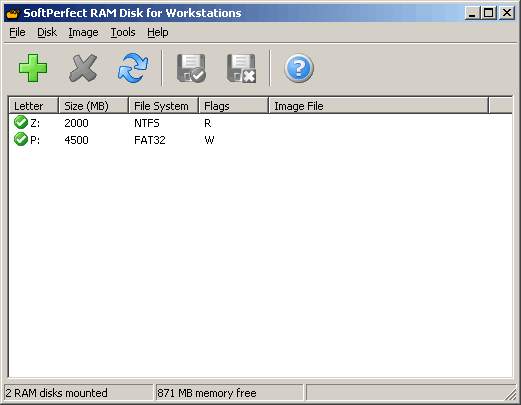521x405 pixels.
Task: Select the Z: disk row
Action: coord(260,123)
